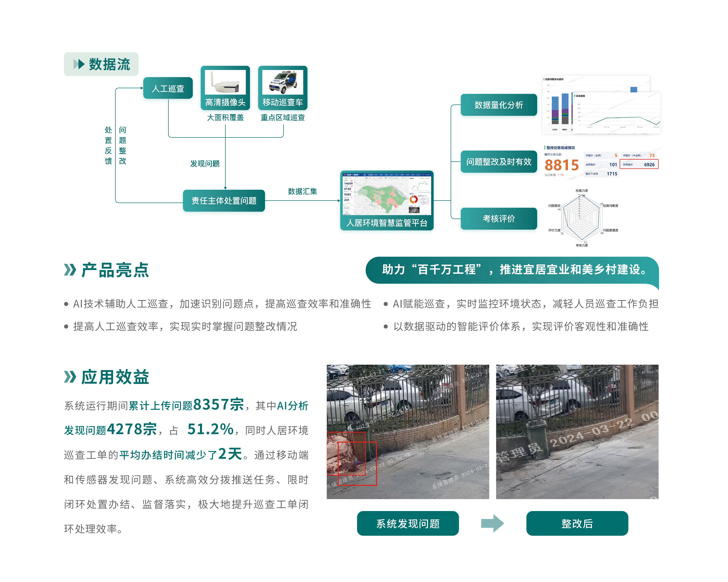Click the 整改后 button
Screen dimensions: 728x582
(577, 523)
